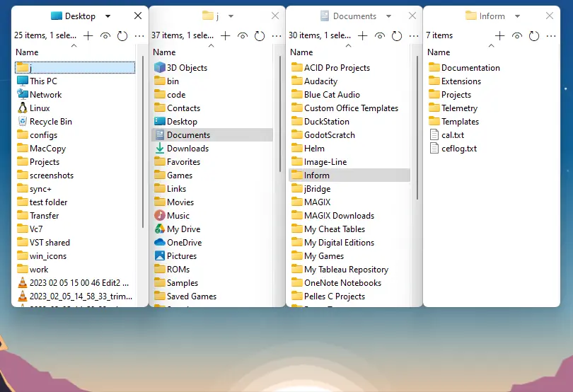This screenshot has width=573, height=392.
Task: Click the plus icon in j window
Action: (x=226, y=35)
